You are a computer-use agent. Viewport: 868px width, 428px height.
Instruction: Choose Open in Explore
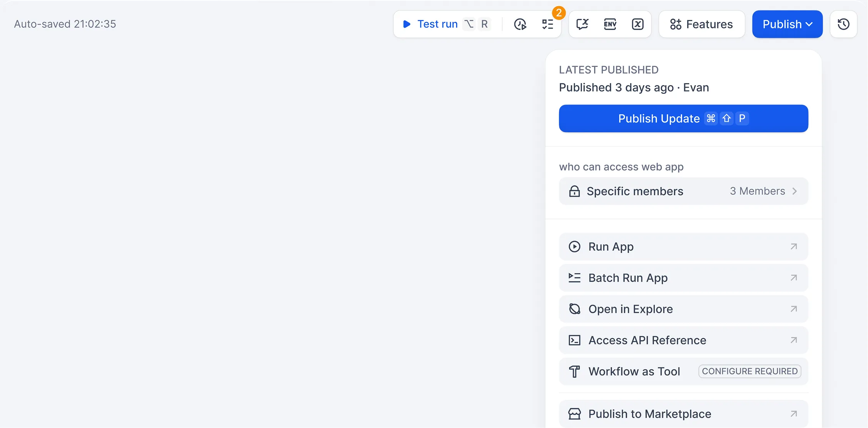point(683,309)
